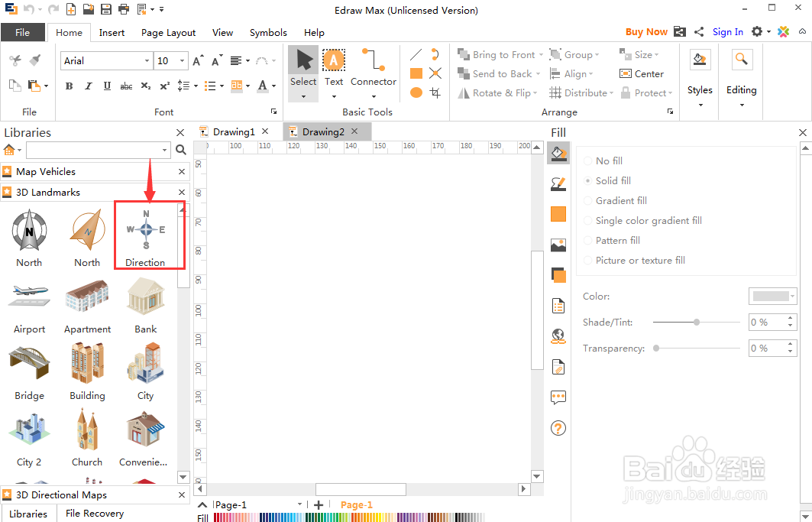Click the libraries search magnifier icon

[x=181, y=150]
